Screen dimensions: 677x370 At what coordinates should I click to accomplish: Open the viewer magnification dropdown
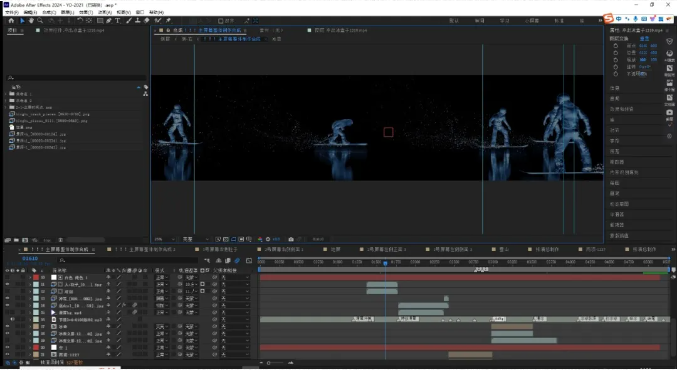coord(165,239)
